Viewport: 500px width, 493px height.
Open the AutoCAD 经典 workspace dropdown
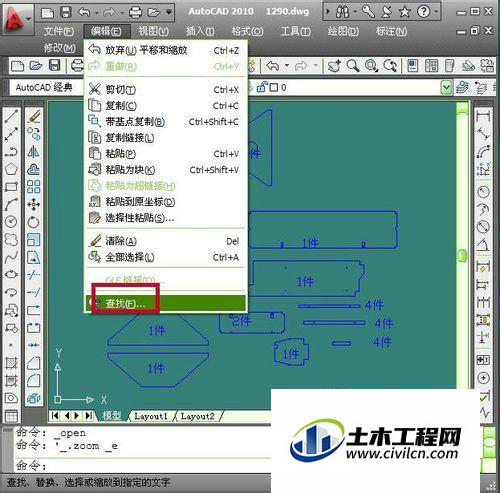pos(45,88)
